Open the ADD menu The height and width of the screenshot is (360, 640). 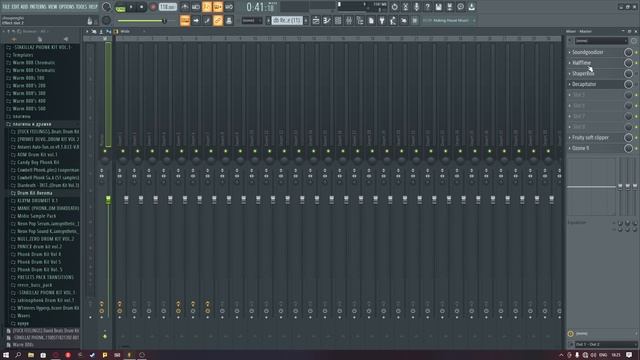tap(24, 7)
